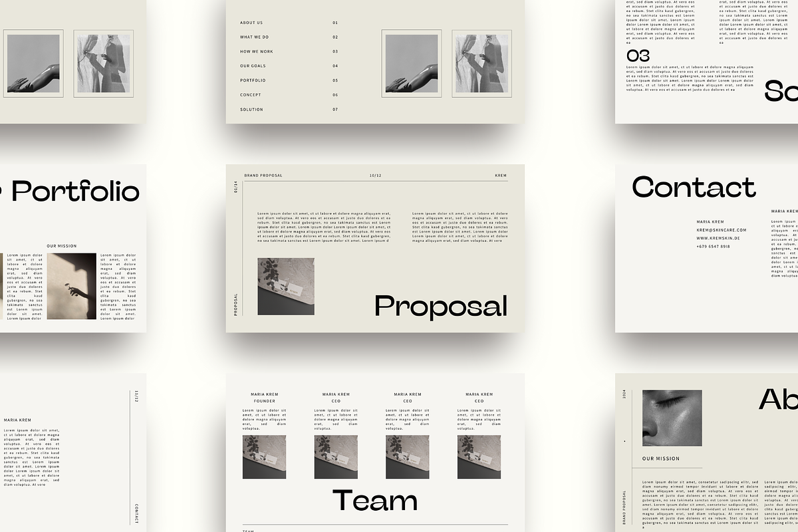This screenshot has height=532, width=798.
Task: Select the 'WHAT WE DO' contents entry
Action: click(x=255, y=37)
